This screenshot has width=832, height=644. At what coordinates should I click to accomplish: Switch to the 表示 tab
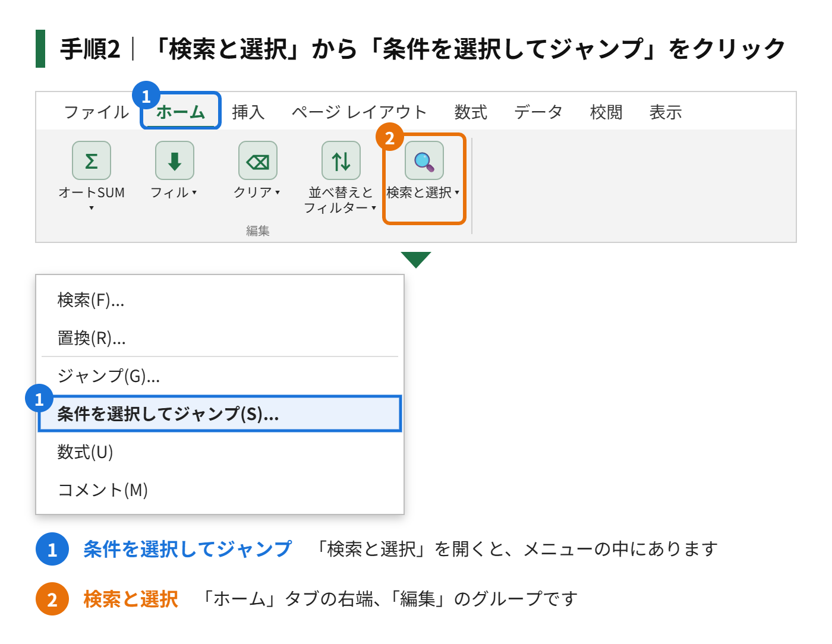coord(666,112)
